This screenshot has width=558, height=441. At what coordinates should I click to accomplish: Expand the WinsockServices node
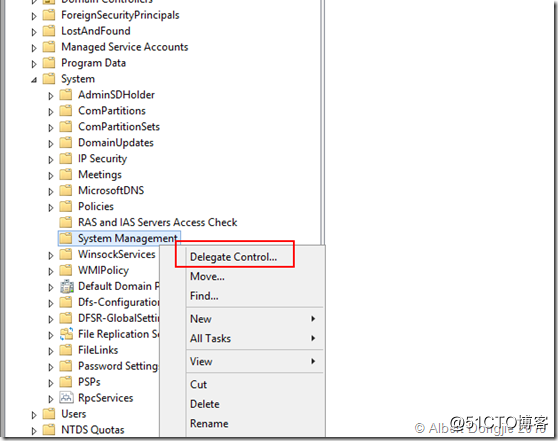click(x=51, y=256)
